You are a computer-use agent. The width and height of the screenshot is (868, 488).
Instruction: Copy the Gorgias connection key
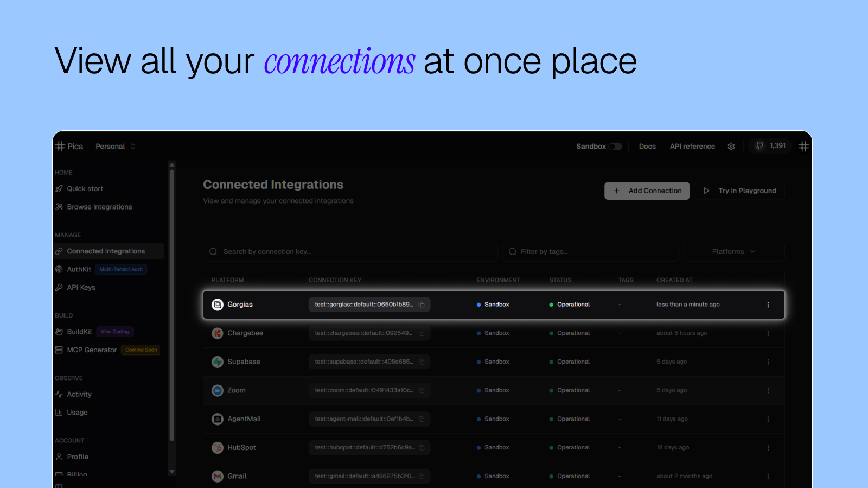(x=422, y=305)
